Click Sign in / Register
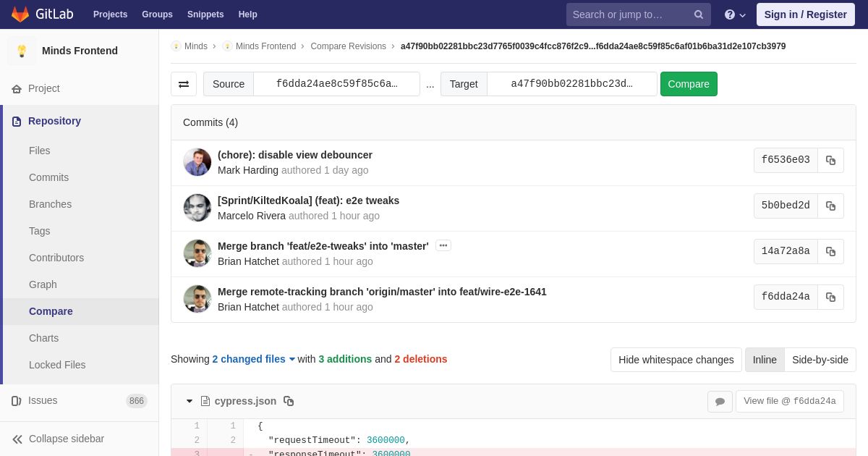 click(805, 14)
